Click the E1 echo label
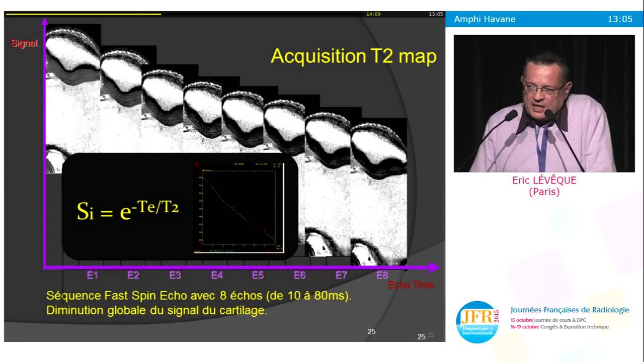This screenshot has width=644, height=362. [x=92, y=275]
